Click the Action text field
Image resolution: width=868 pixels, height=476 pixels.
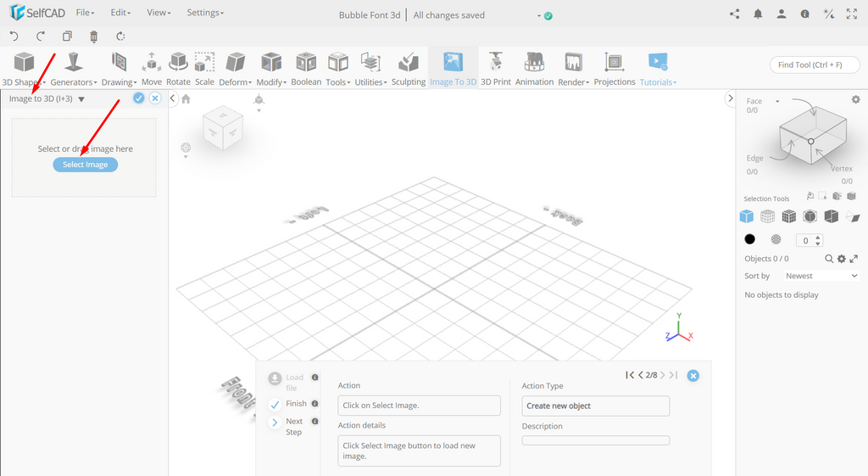coord(419,406)
